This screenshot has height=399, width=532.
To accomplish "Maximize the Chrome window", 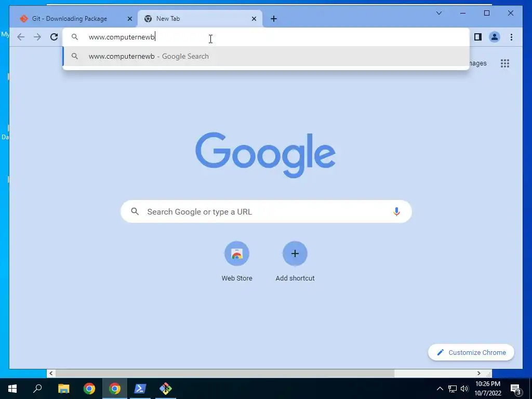I will click(486, 13).
